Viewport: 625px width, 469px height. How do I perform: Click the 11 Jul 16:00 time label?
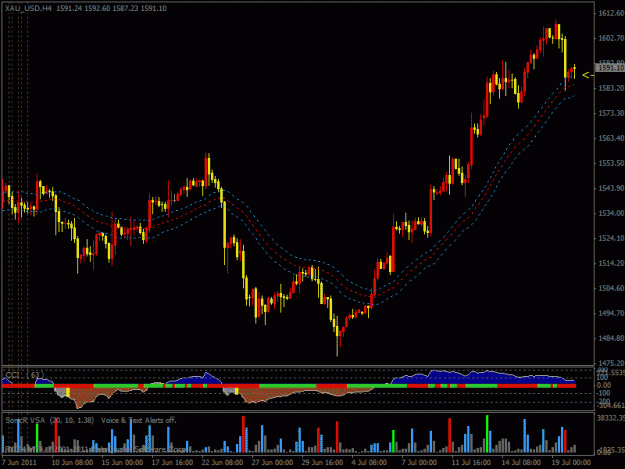(471, 463)
